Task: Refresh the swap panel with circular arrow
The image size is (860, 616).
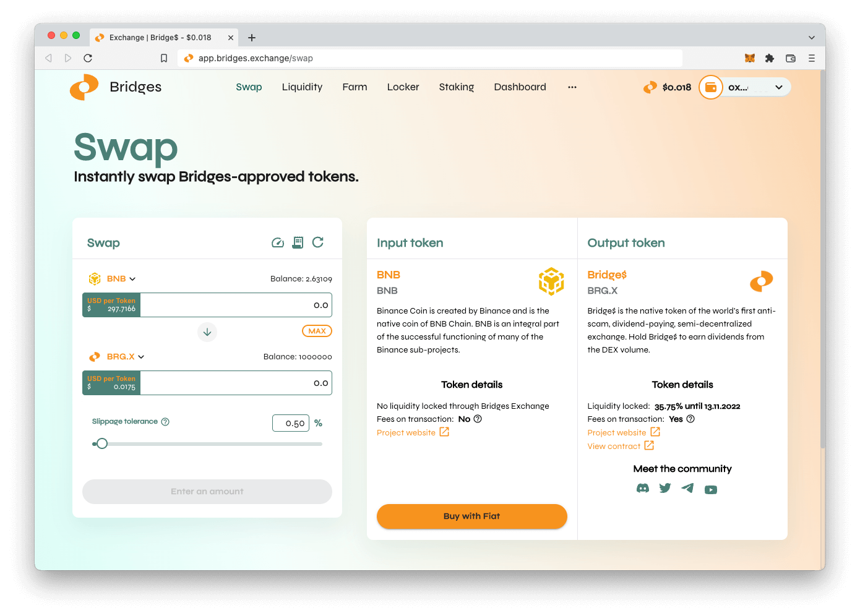Action: click(318, 242)
